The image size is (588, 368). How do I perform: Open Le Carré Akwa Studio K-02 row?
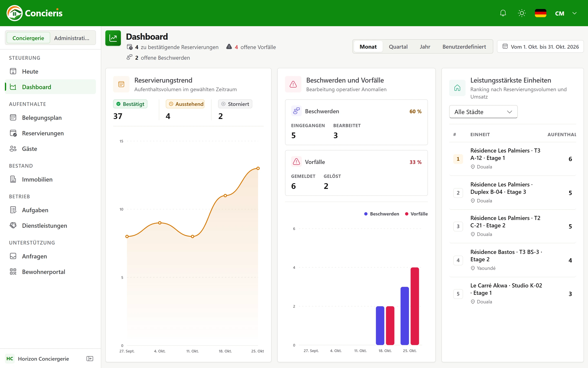pyautogui.click(x=513, y=294)
